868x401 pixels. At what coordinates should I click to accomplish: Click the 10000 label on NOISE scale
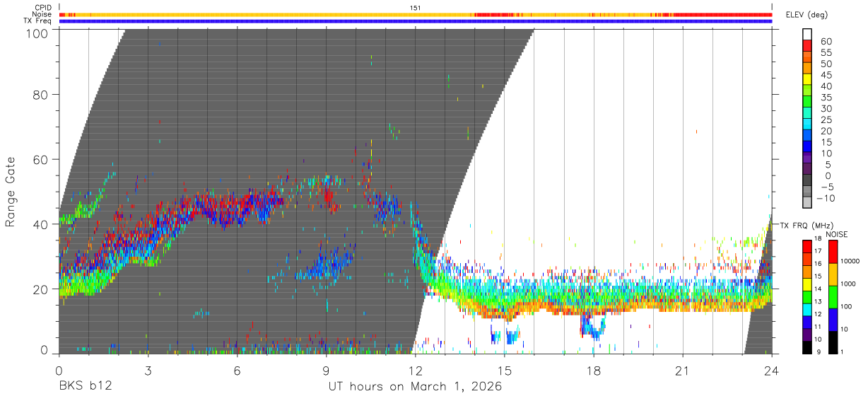tap(851, 262)
